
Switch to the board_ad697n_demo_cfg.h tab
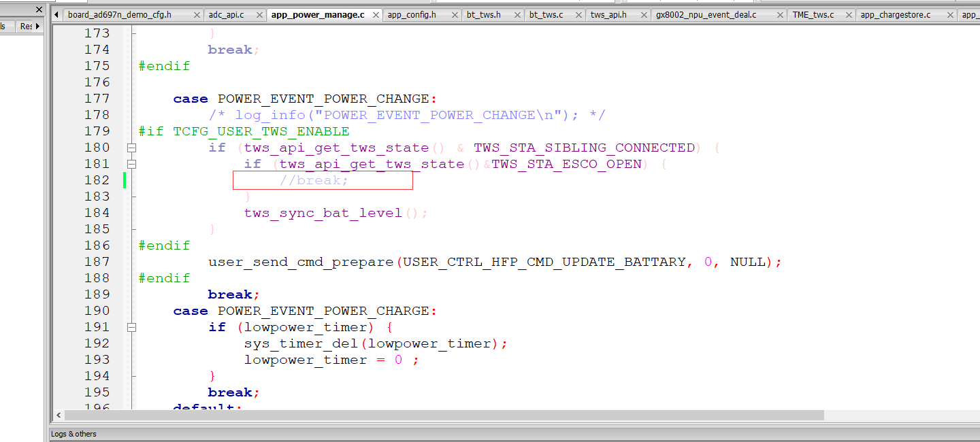(120, 14)
